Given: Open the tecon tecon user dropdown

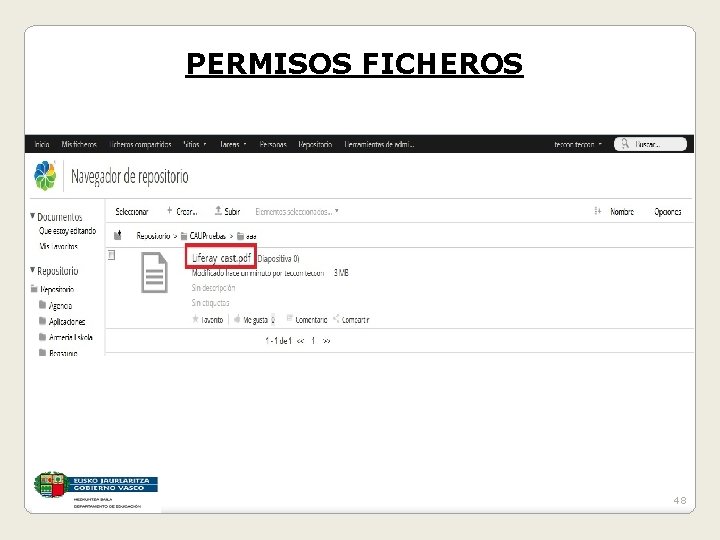Looking at the screenshot, I should (x=578, y=145).
